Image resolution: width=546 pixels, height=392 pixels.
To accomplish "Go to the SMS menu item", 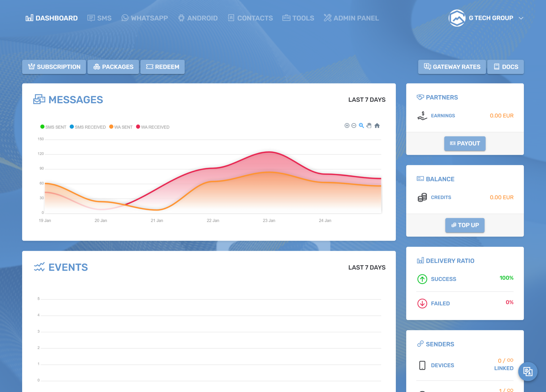I will coord(100,18).
